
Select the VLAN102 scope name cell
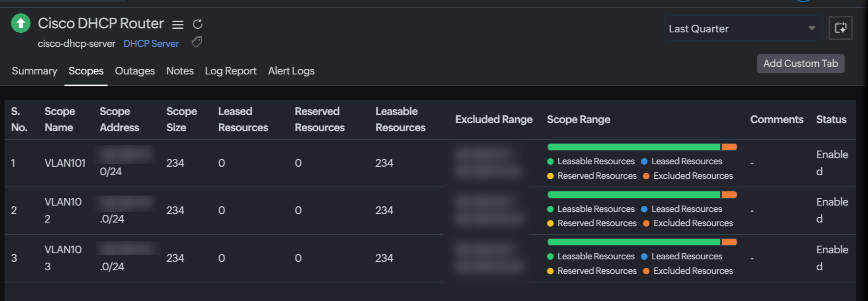coord(63,210)
